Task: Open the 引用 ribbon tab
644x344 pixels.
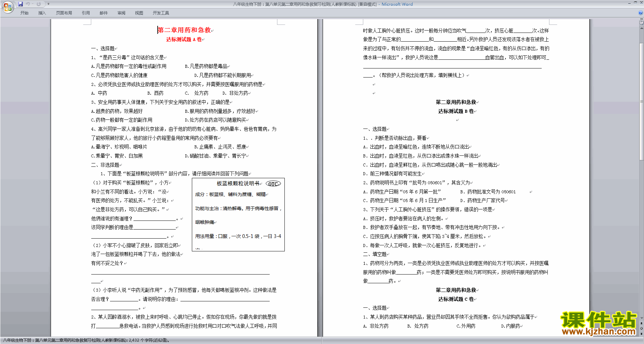Action: tap(86, 13)
